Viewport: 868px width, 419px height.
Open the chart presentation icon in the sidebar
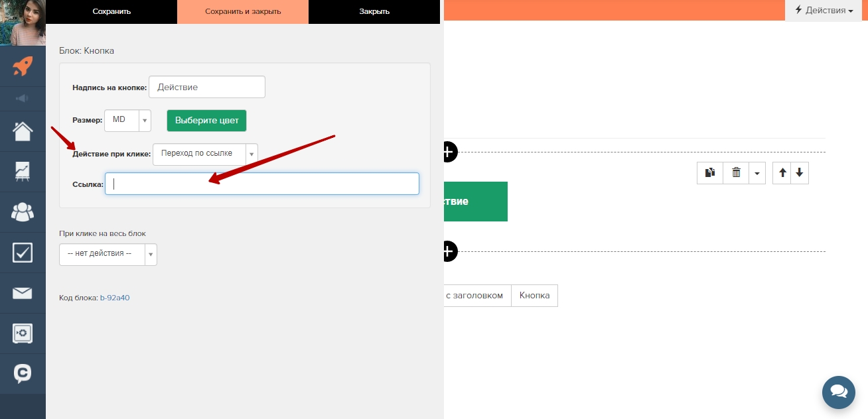tap(23, 172)
